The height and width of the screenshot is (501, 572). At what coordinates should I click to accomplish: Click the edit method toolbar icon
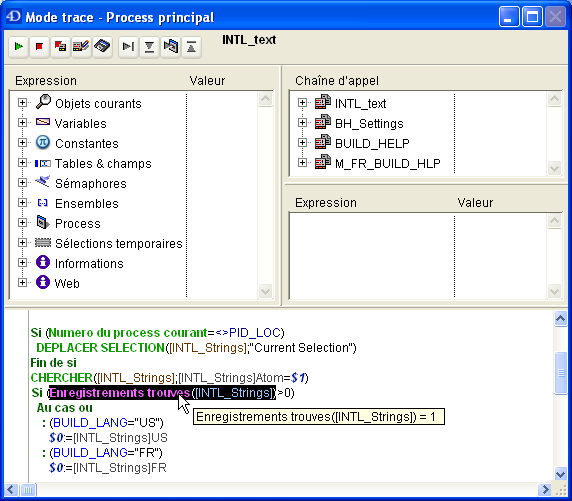[x=81, y=47]
